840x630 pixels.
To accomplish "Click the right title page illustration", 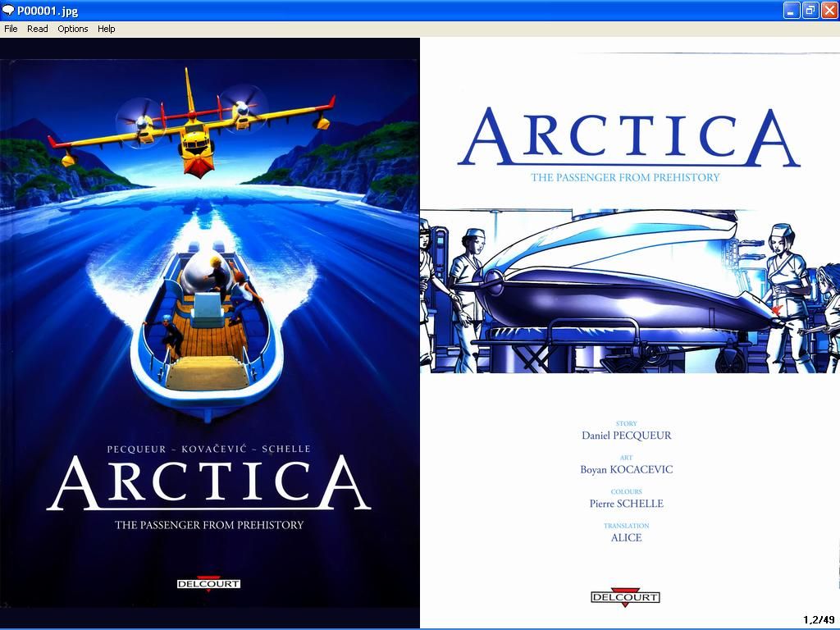I will tap(630, 291).
